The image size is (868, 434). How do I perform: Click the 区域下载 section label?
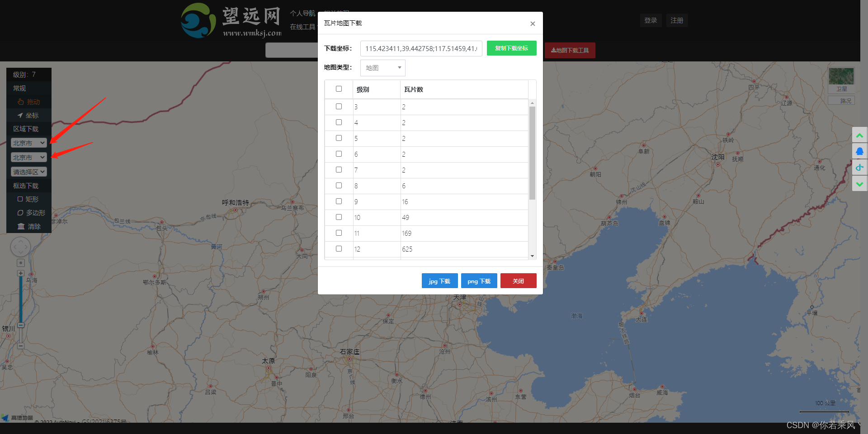pyautogui.click(x=26, y=129)
